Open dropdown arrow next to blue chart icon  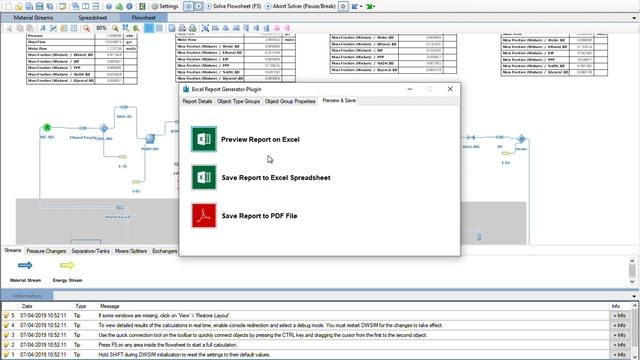(361, 7)
